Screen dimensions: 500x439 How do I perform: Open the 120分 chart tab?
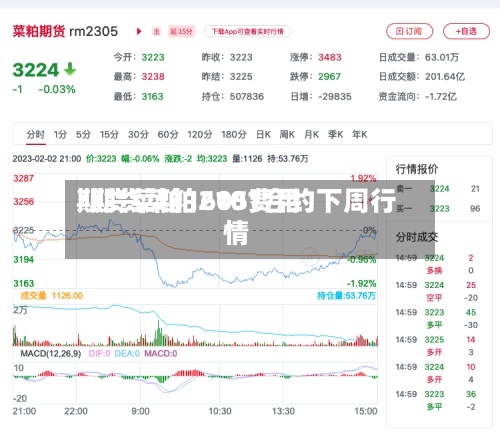coord(200,134)
